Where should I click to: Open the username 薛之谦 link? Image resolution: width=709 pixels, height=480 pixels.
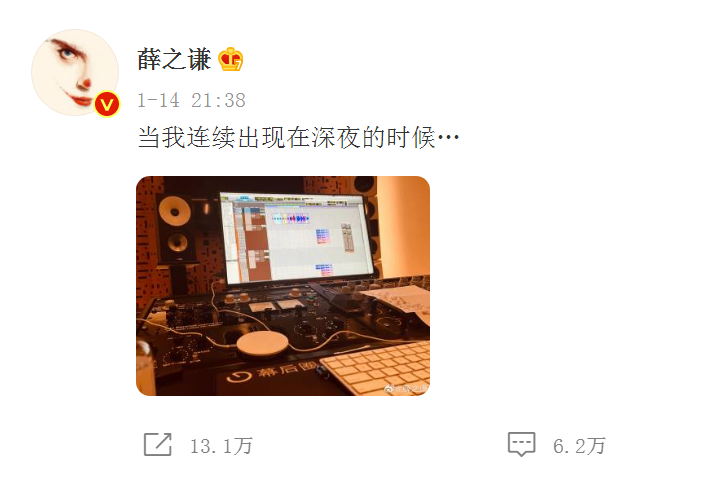pos(174,60)
